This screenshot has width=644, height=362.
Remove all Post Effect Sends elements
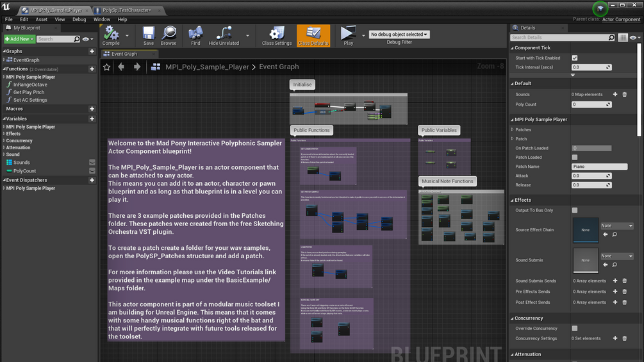(625, 302)
